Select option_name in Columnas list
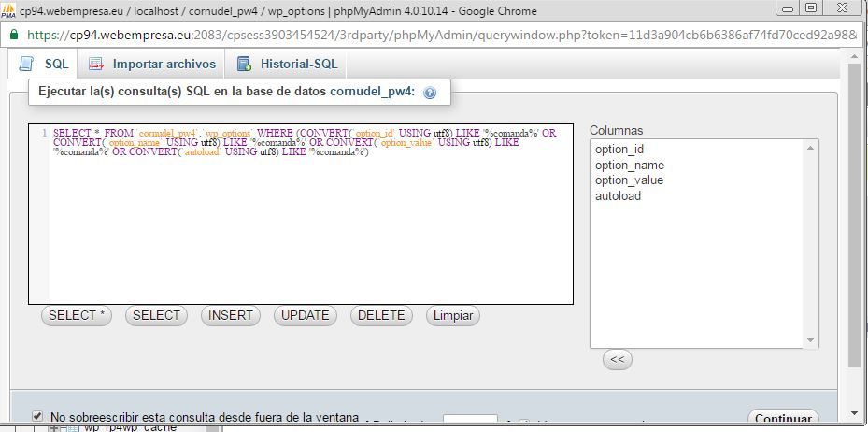 (x=630, y=166)
